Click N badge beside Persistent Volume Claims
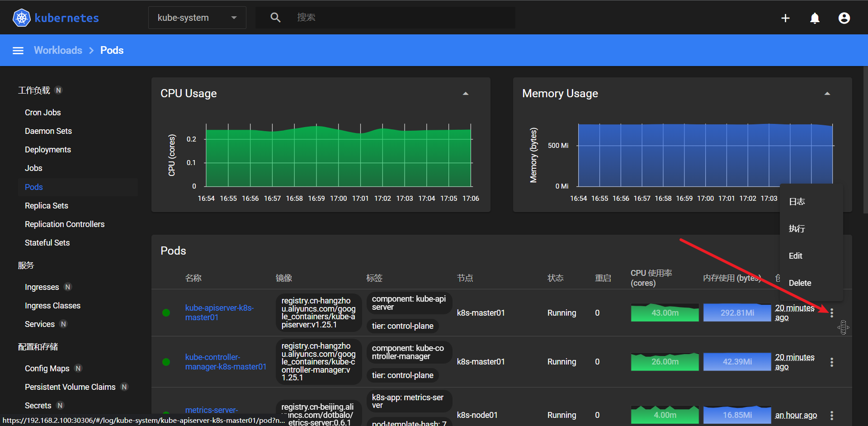Viewport: 868px width, 426px height. [x=124, y=387]
